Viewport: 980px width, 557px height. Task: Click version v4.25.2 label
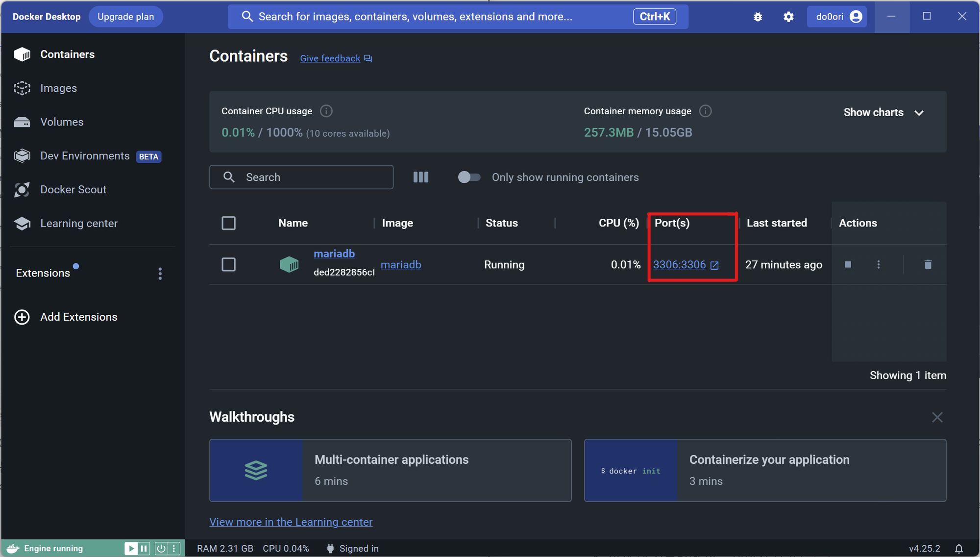pyautogui.click(x=925, y=549)
